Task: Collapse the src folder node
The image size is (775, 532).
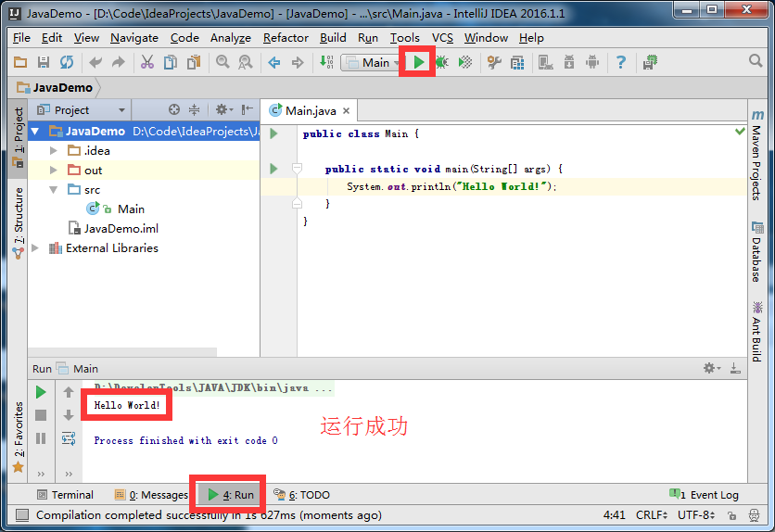Action: (x=54, y=190)
